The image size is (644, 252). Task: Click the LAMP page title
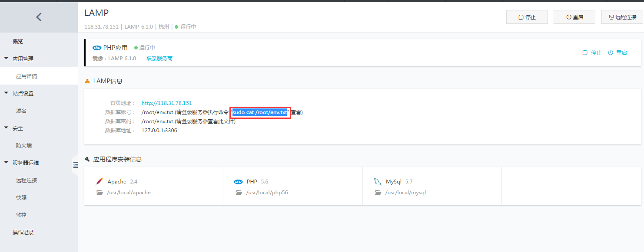(x=97, y=13)
